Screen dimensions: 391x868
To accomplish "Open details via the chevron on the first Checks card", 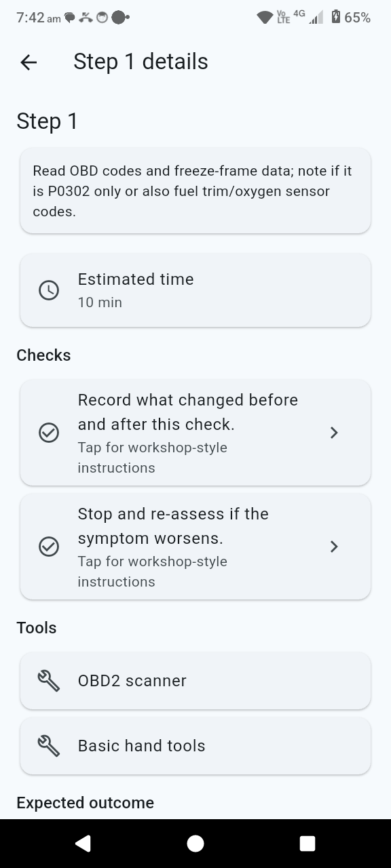I will pos(333,433).
